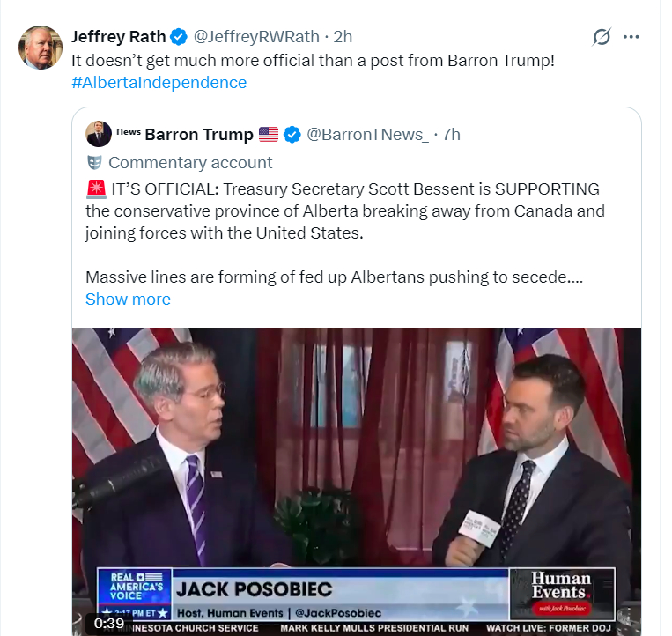
Task: Click the mask icon before Commentary account
Action: pos(94,163)
